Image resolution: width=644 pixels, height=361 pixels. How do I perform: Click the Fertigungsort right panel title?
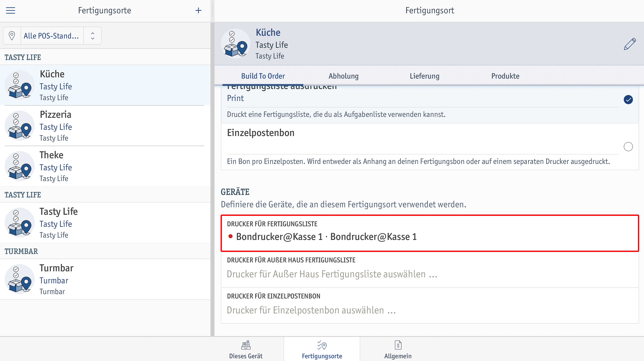[430, 10]
